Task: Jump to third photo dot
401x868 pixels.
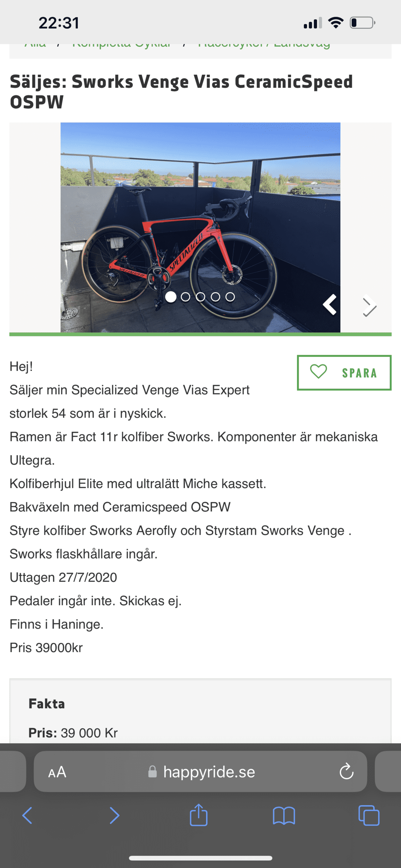Action: [200, 297]
